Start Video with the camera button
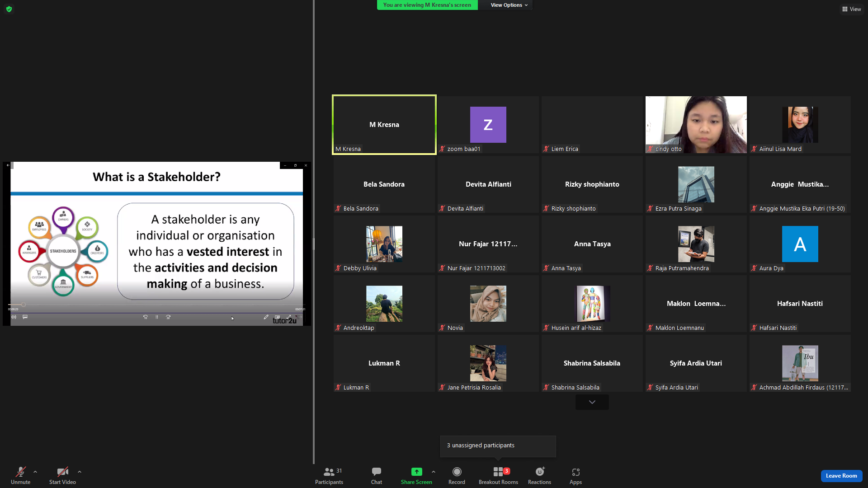 (x=62, y=476)
